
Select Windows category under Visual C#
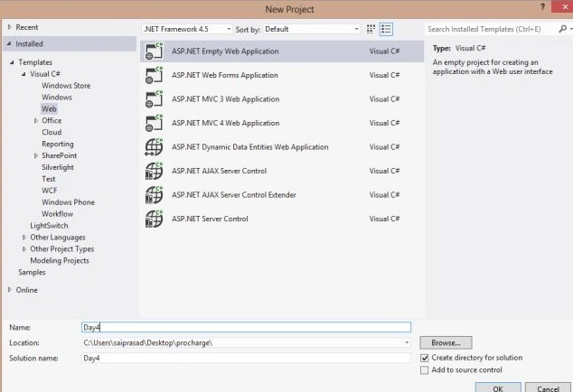[x=57, y=98]
